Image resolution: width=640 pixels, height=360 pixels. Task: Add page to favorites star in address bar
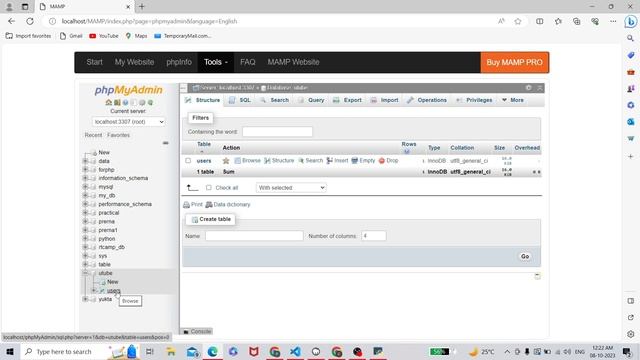coord(518,21)
